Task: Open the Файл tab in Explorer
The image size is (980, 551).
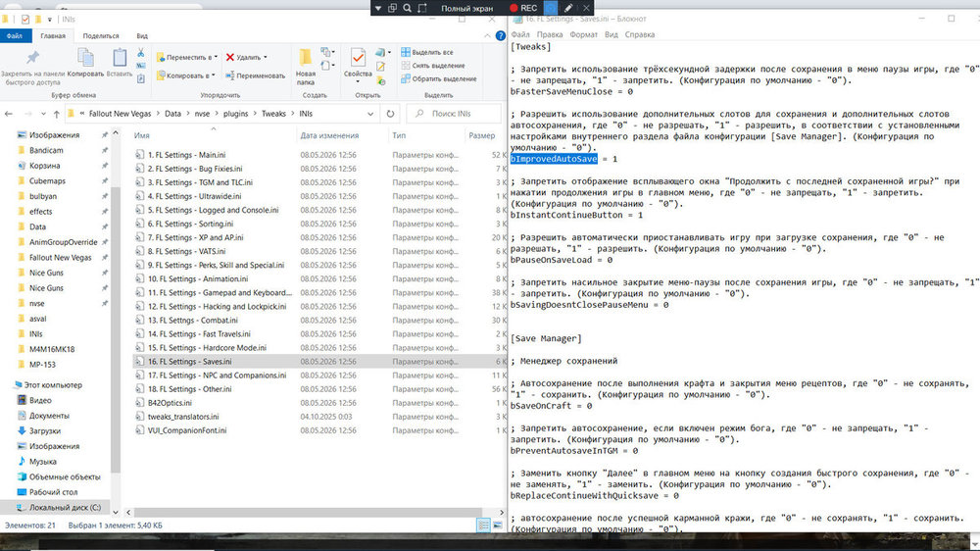Action: point(15,35)
